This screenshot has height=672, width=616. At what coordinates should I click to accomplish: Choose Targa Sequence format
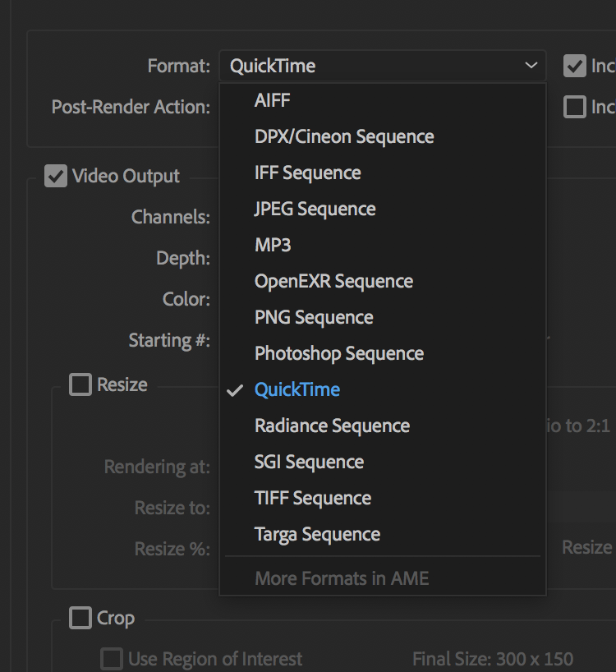(x=383, y=535)
